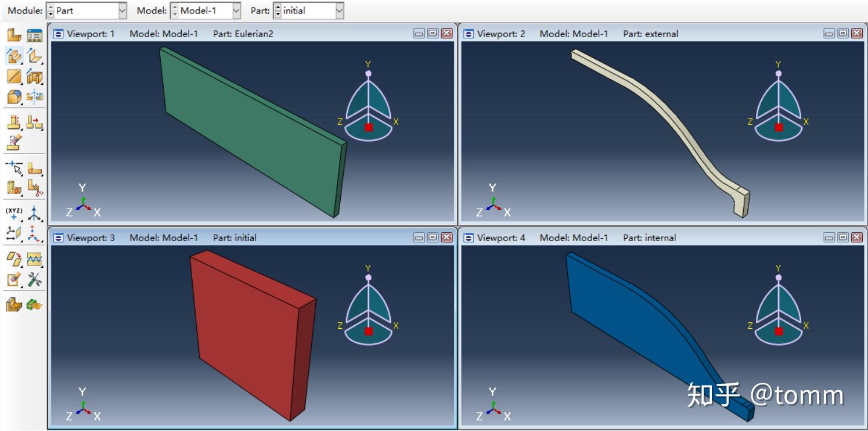Maximize Viewport 1 showing Eulerian2

tap(433, 34)
